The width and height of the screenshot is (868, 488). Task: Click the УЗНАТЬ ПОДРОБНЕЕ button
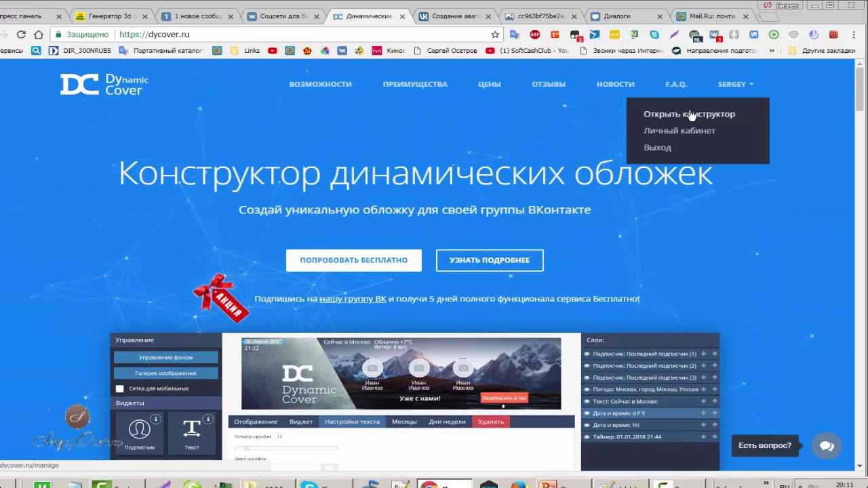tap(490, 260)
